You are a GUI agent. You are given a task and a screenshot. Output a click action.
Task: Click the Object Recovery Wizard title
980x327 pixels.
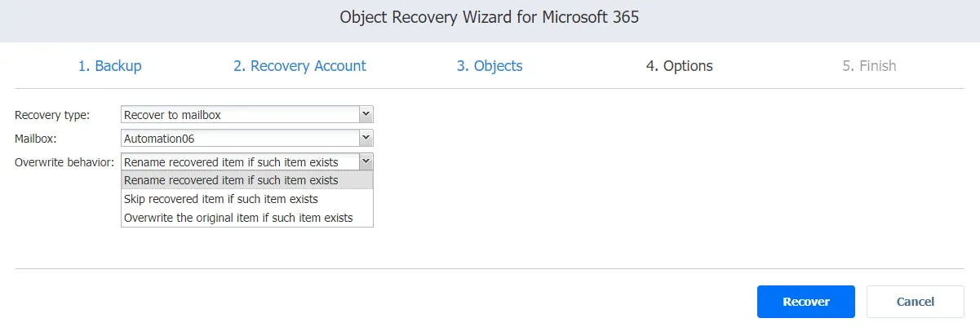click(x=490, y=17)
